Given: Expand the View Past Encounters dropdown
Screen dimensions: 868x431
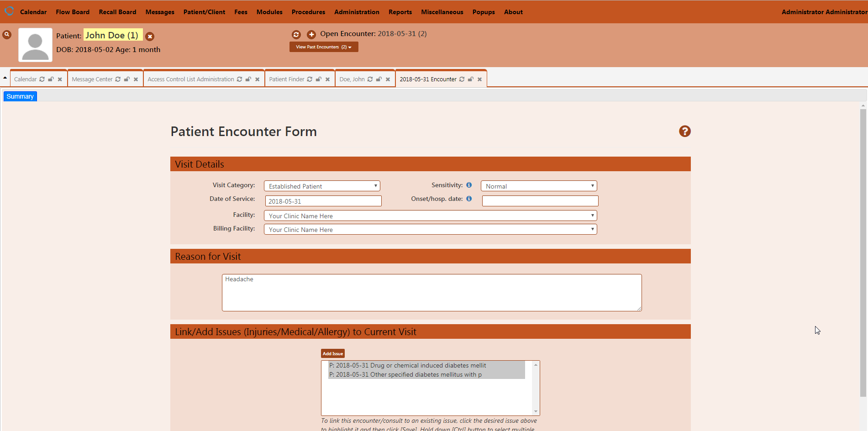Looking at the screenshot, I should point(323,47).
